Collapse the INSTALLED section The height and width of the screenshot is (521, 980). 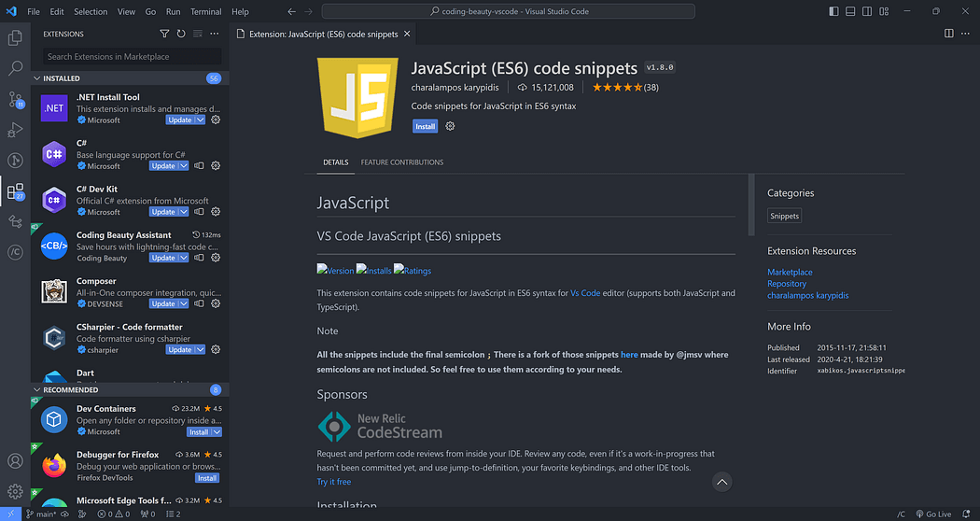[37, 78]
